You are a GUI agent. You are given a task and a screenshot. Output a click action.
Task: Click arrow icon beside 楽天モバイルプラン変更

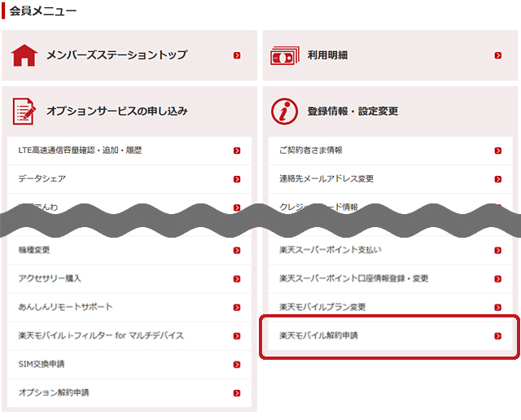497,308
